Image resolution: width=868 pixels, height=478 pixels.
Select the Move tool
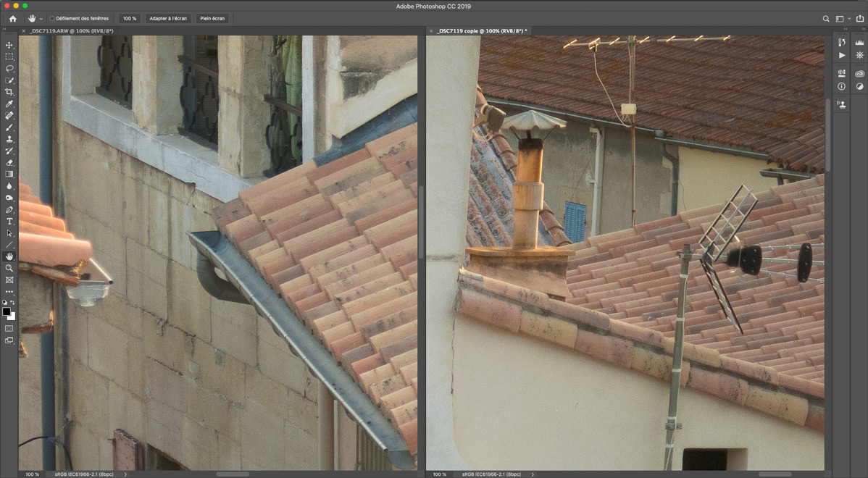tap(9, 45)
